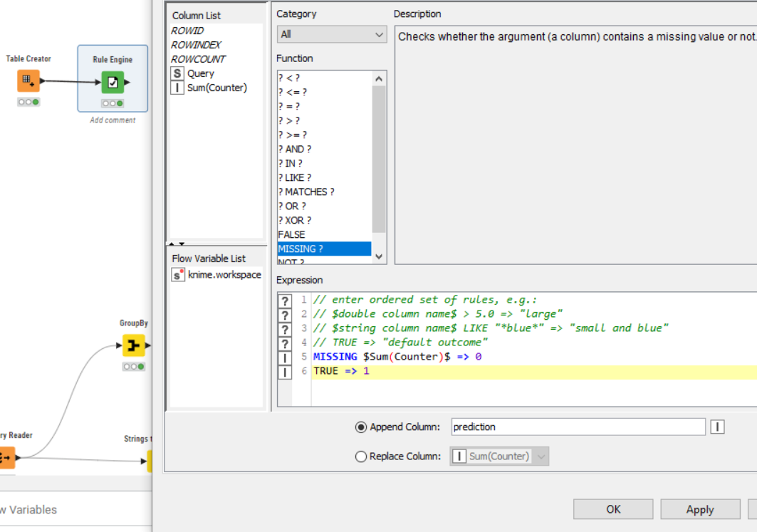Image resolution: width=757 pixels, height=532 pixels.
Task: Click the rule status icon for line 4
Action: 285,343
